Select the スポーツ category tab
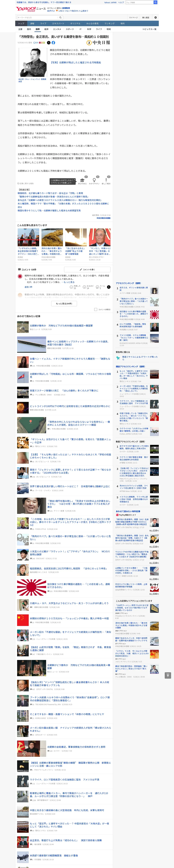This screenshot has height=868, width=174. pos(70,29)
